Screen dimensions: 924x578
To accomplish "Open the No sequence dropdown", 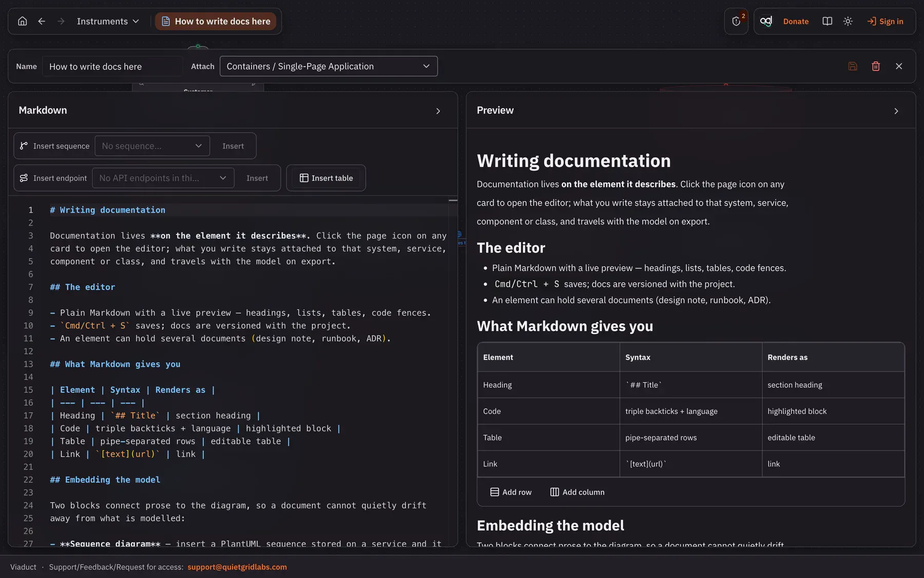I will click(x=152, y=146).
